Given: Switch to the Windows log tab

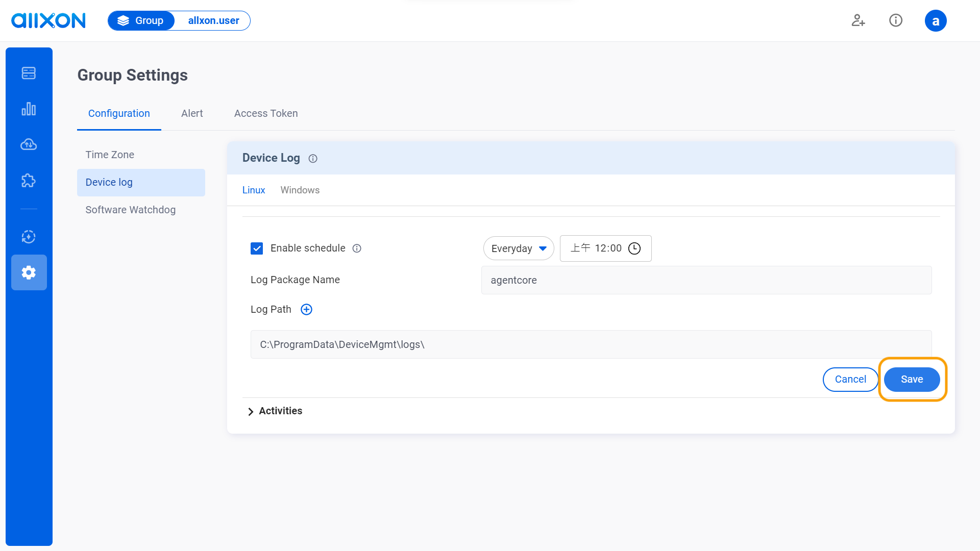Looking at the screenshot, I should 300,190.
